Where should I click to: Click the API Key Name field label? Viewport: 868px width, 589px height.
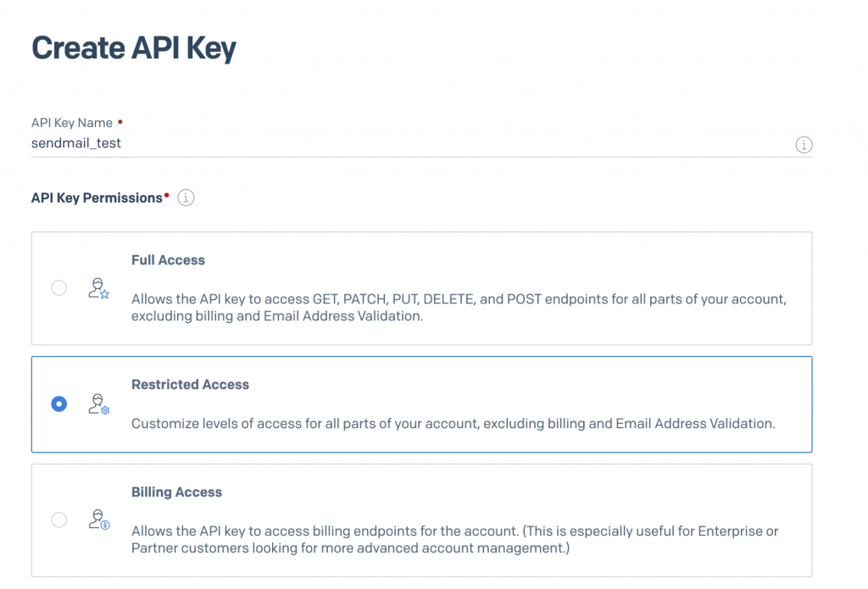pyautogui.click(x=72, y=123)
